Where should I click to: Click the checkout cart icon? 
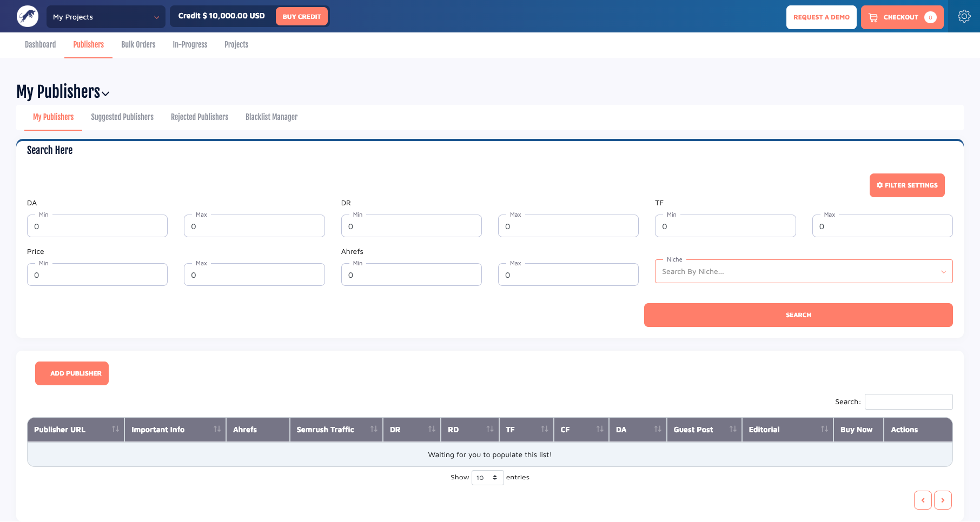[873, 17]
